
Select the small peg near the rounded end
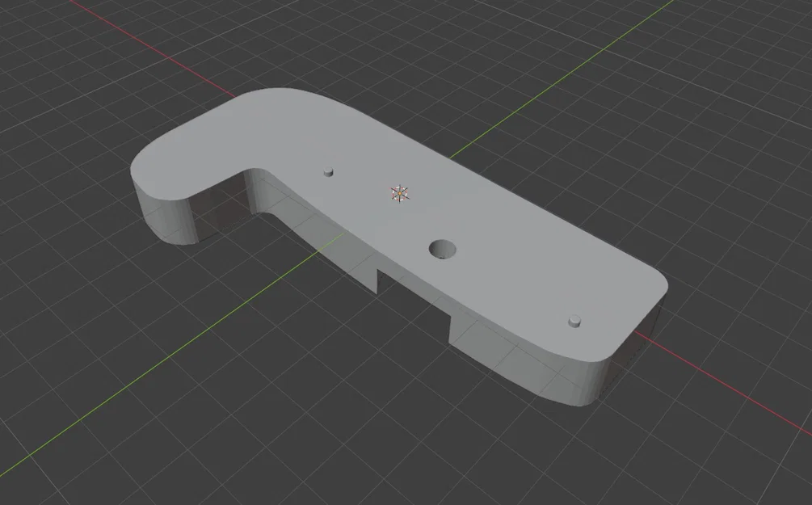pyautogui.click(x=574, y=321)
